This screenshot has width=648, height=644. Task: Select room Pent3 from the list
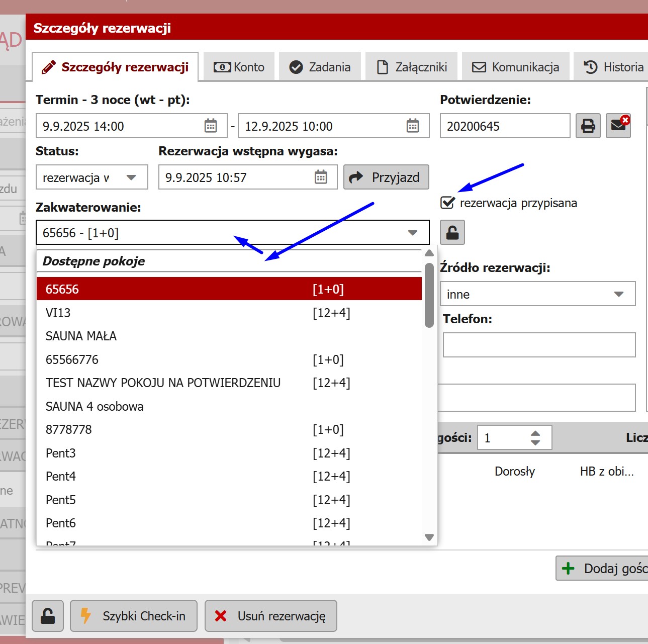(229, 453)
